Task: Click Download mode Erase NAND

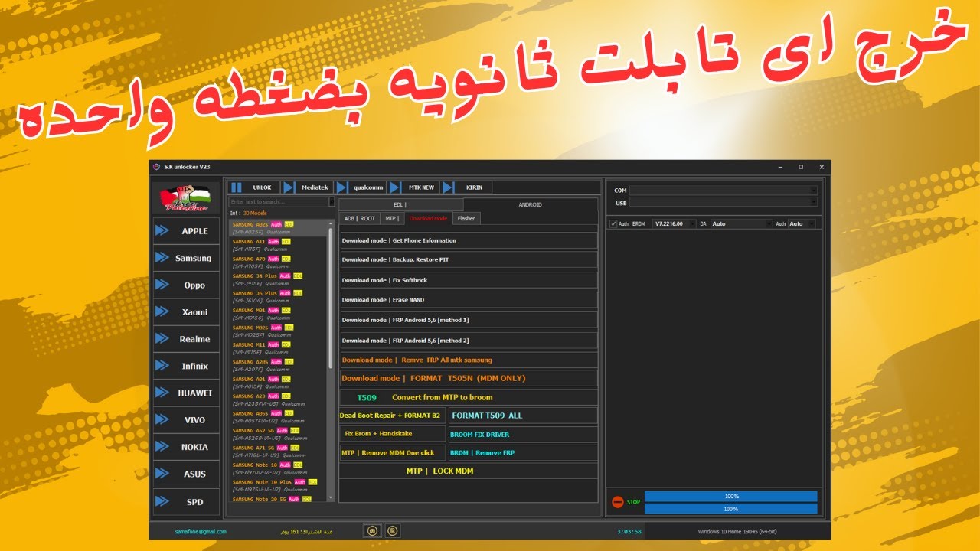Action: coord(469,300)
